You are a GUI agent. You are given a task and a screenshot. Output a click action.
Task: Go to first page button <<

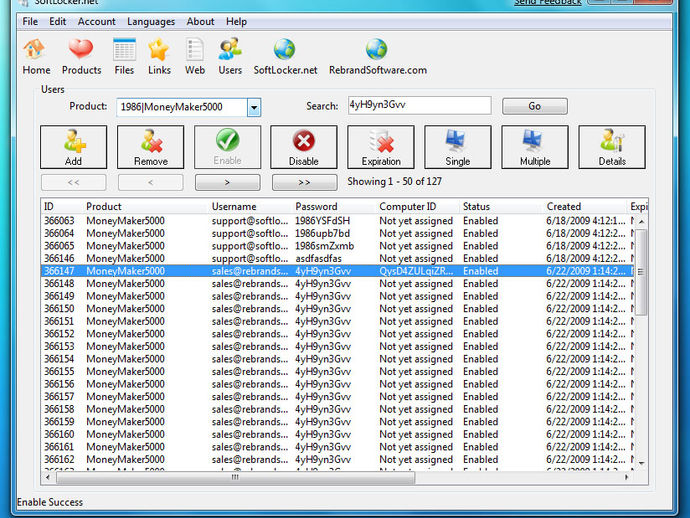[73, 182]
